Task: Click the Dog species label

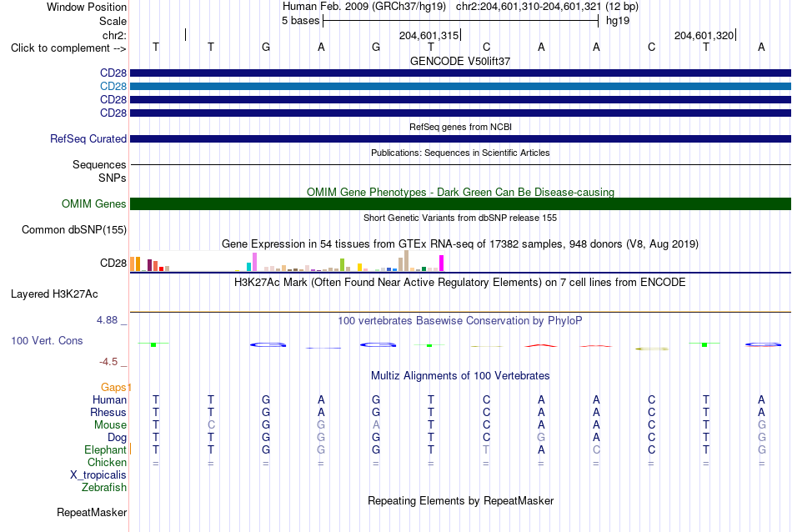Action: (x=118, y=438)
